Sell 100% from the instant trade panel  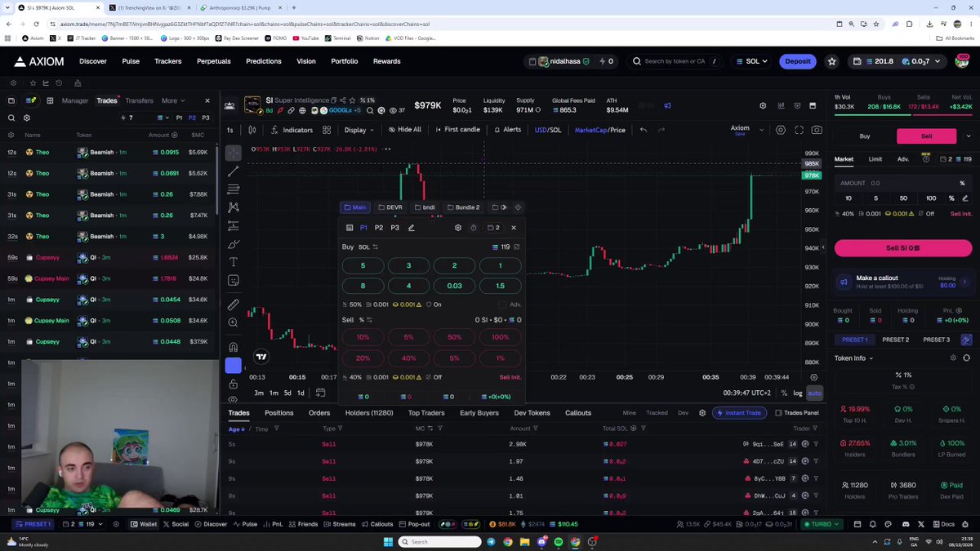500,337
